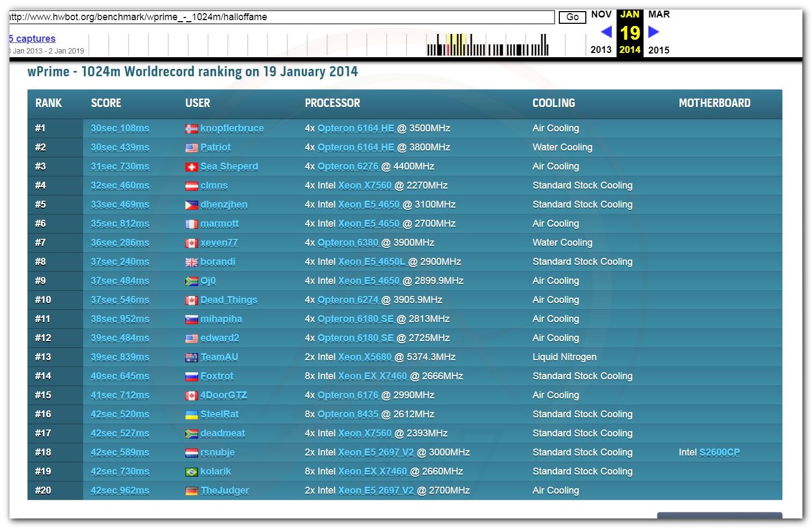Viewport: 812px width, 528px height.
Task: Open score 30sec 439ms link
Action: pos(120,147)
